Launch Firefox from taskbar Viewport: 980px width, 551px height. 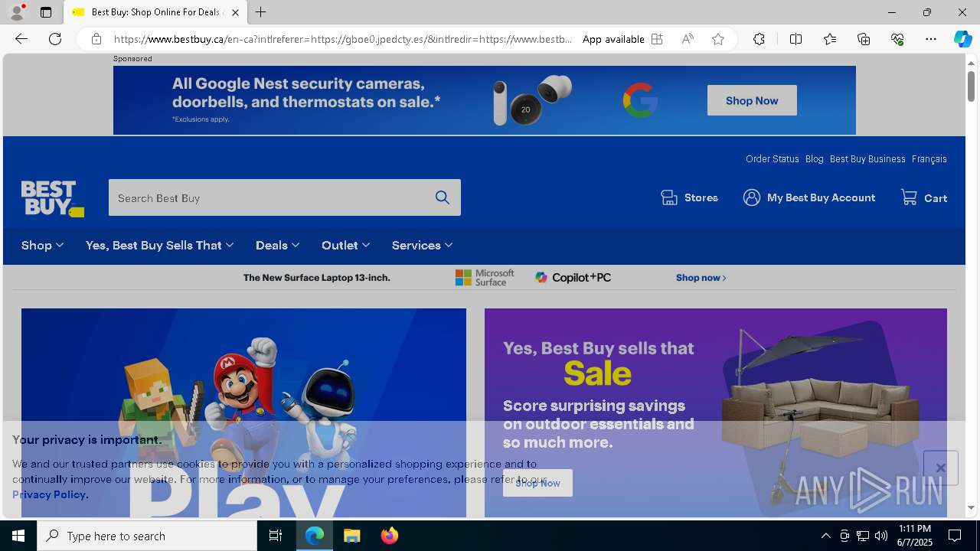click(x=390, y=536)
